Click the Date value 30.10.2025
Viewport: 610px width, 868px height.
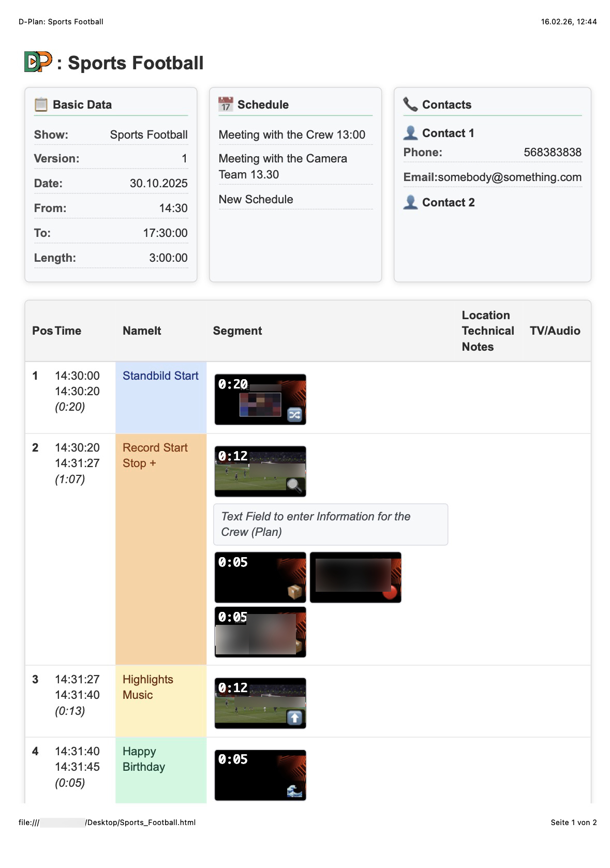[x=159, y=183]
